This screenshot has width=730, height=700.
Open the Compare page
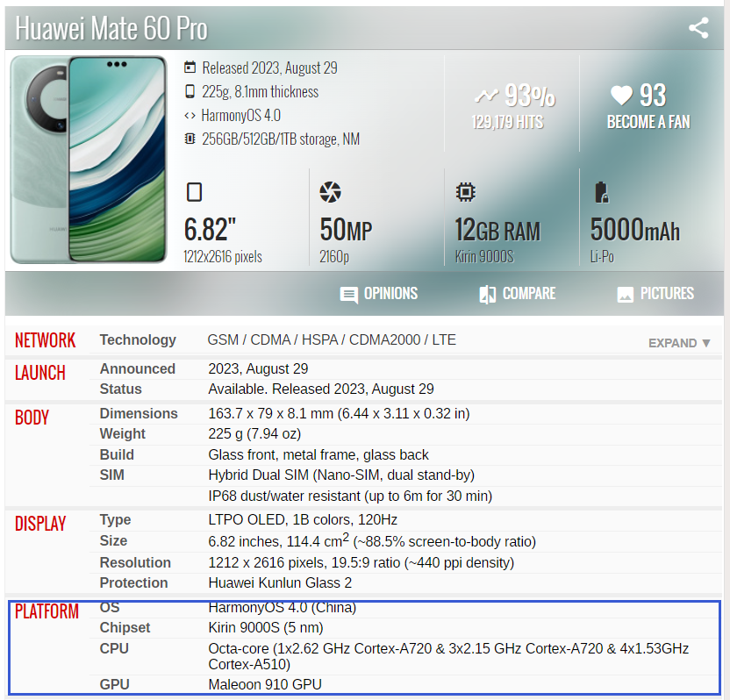[x=518, y=294]
